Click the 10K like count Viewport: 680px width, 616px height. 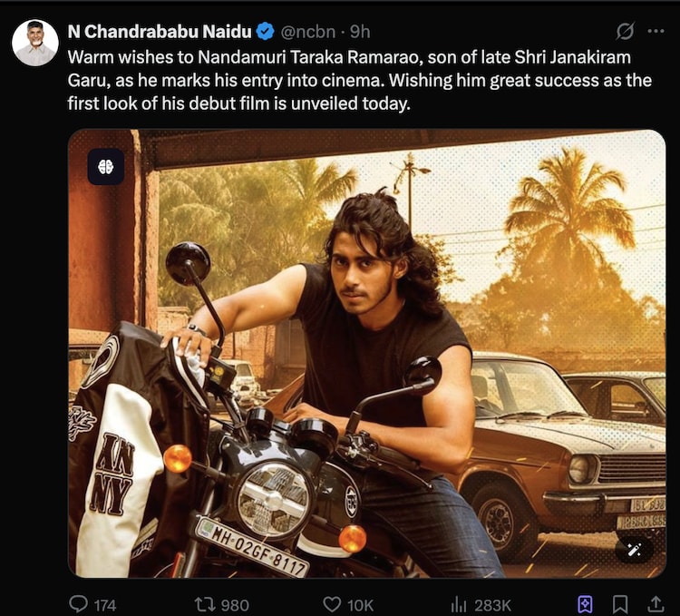pyautogui.click(x=360, y=604)
